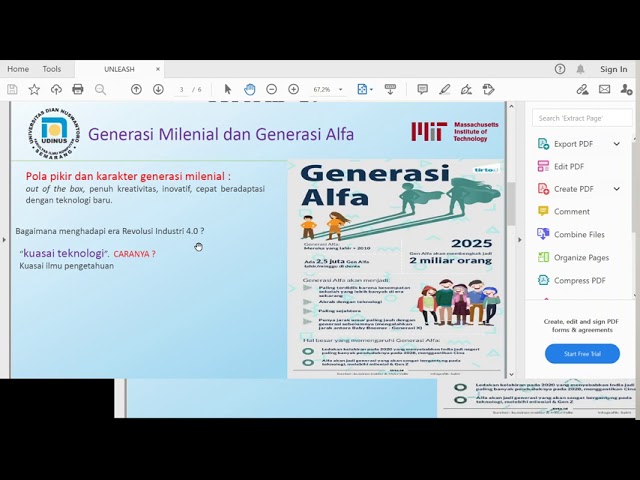Switch to the Home tab

[x=18, y=69]
